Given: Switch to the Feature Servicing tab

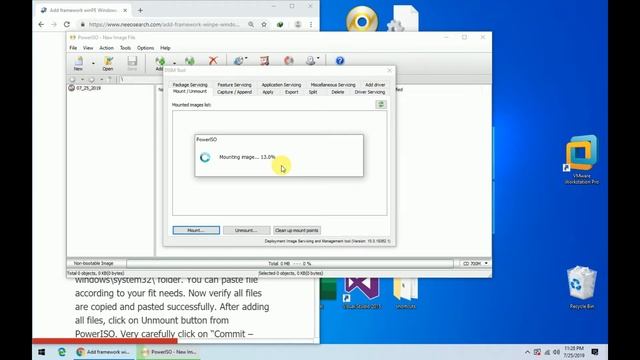Looking at the screenshot, I should point(234,84).
